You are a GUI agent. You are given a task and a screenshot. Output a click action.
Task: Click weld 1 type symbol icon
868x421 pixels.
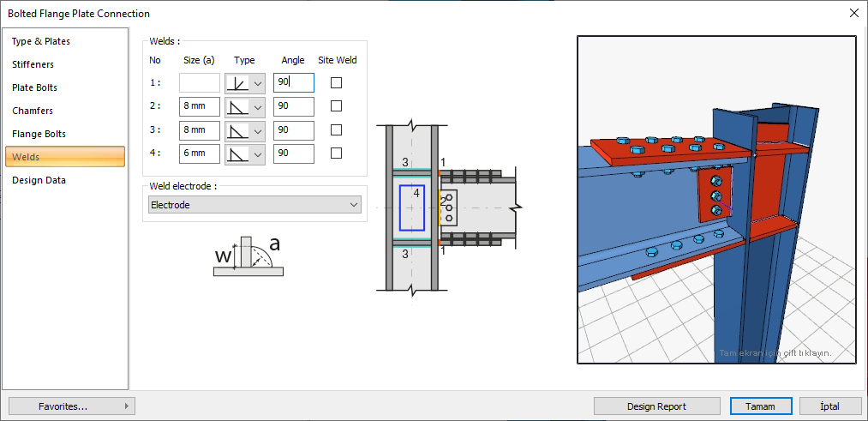(236, 83)
